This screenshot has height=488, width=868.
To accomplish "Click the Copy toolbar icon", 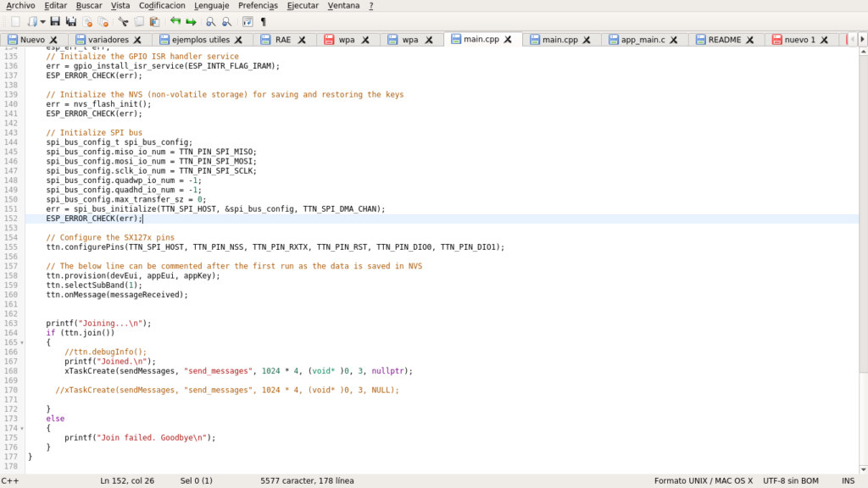I will 139,21.
